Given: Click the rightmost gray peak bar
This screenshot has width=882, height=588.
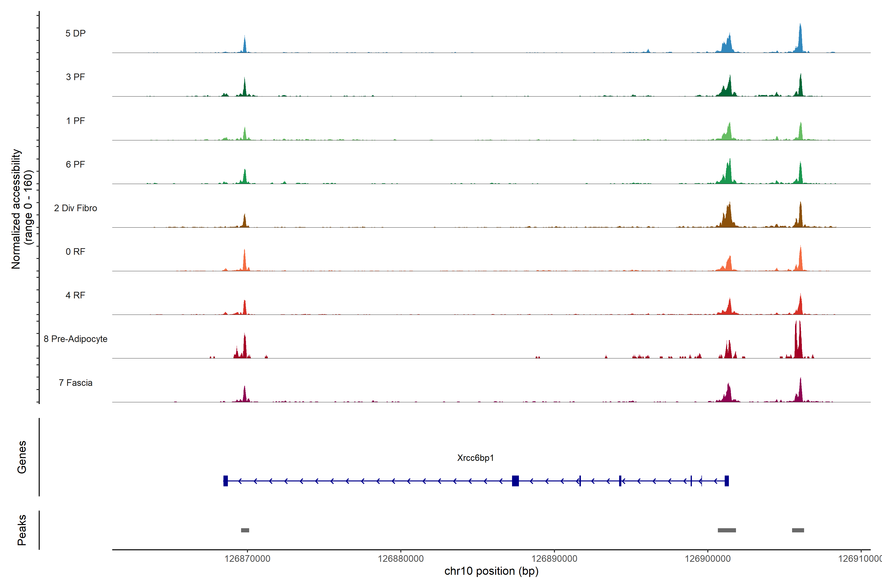Looking at the screenshot, I should pos(798,530).
